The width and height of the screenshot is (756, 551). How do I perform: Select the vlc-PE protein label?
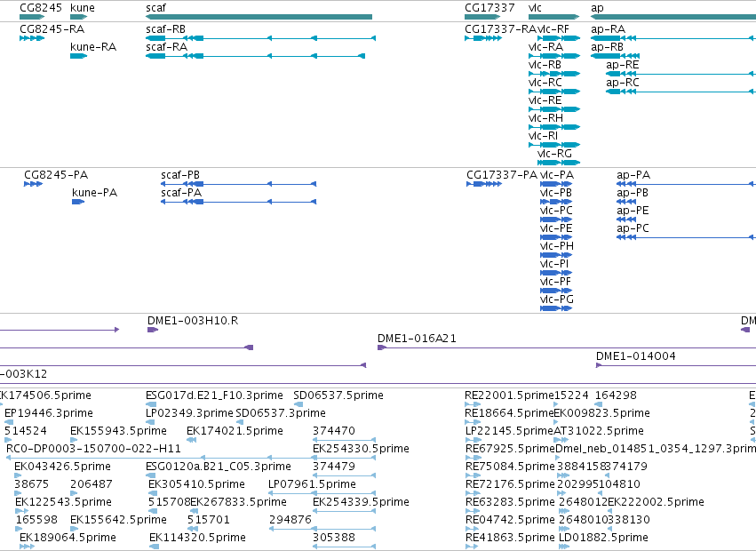pos(556,228)
